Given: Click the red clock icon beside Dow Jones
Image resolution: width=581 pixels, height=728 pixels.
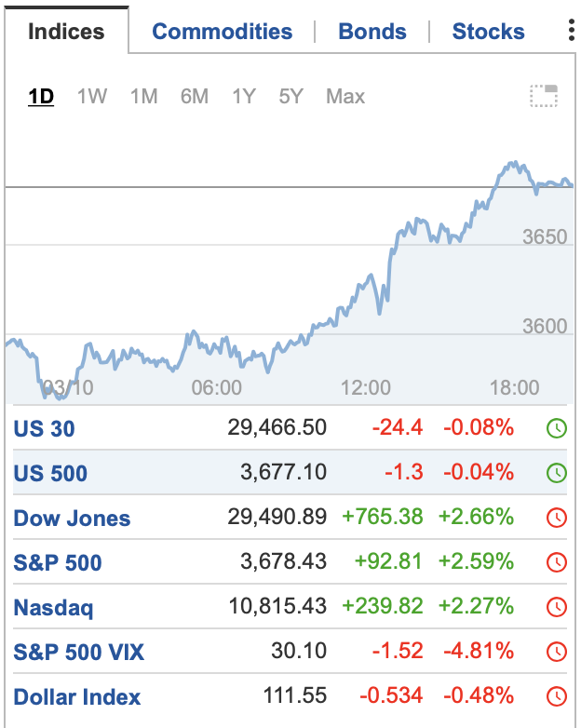Looking at the screenshot, I should coord(556,518).
